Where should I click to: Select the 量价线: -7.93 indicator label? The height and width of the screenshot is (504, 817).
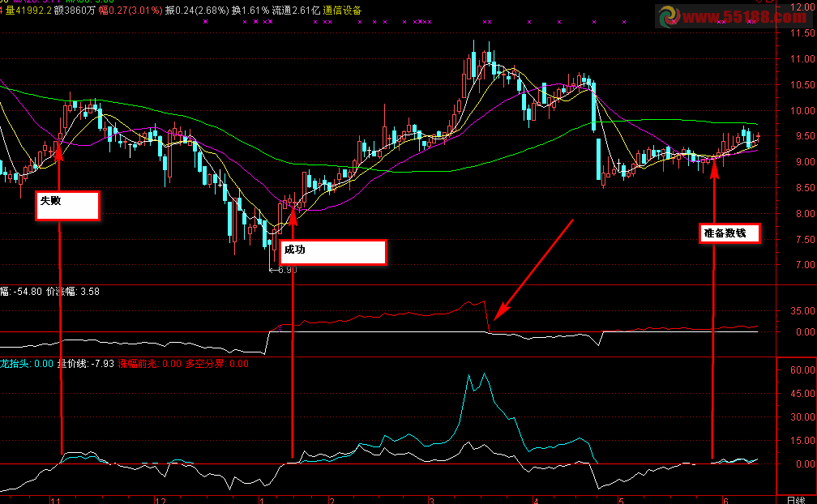point(85,364)
